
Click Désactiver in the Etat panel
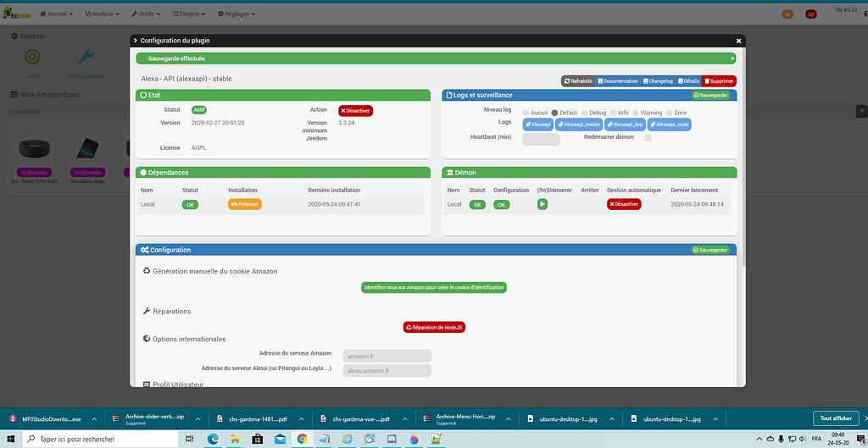coord(355,111)
